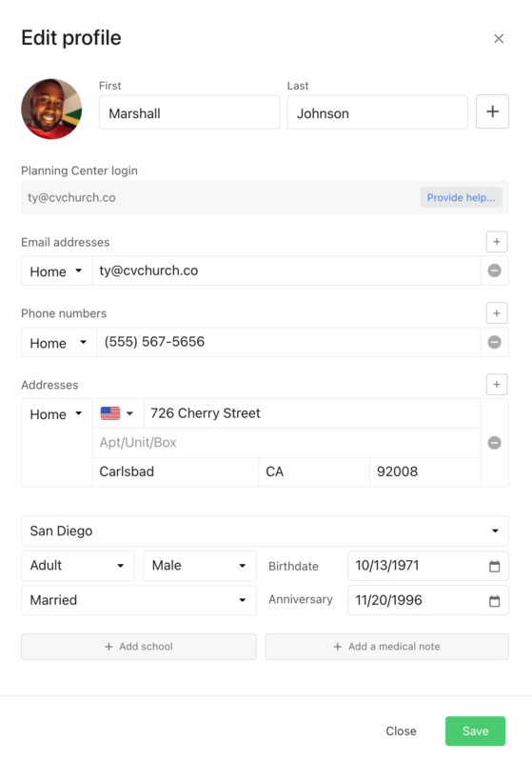
Task: Click the Planning Center login email text
Action: coord(71,198)
